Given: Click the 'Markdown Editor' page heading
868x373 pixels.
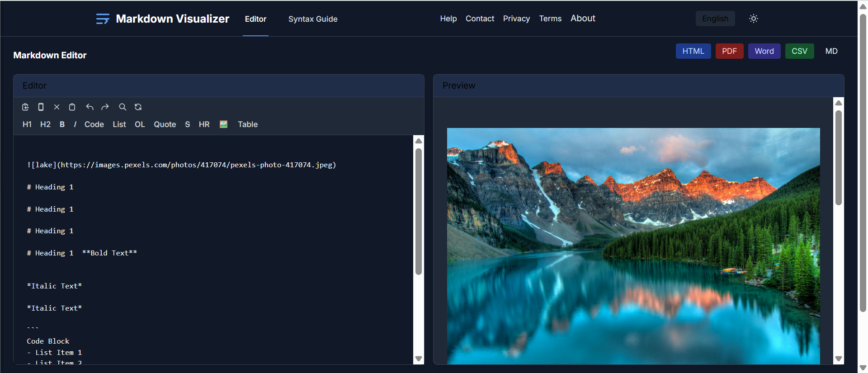Looking at the screenshot, I should point(50,55).
